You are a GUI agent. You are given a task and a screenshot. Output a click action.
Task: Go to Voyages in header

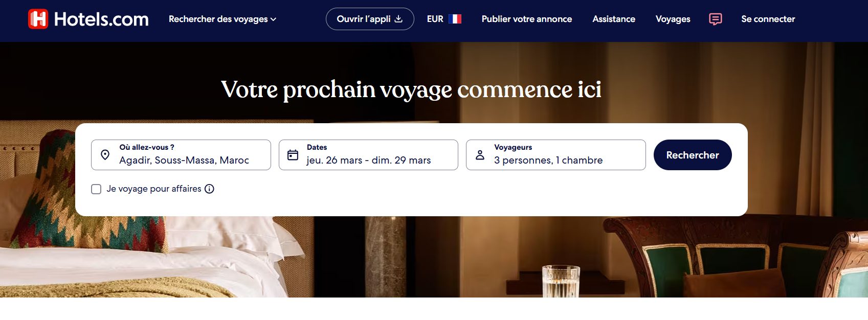coord(673,19)
